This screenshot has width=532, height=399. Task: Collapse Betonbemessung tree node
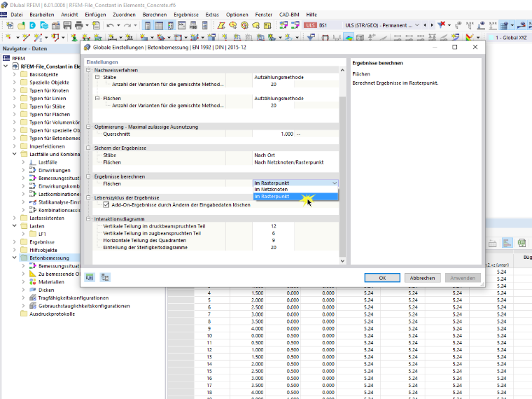[14, 258]
